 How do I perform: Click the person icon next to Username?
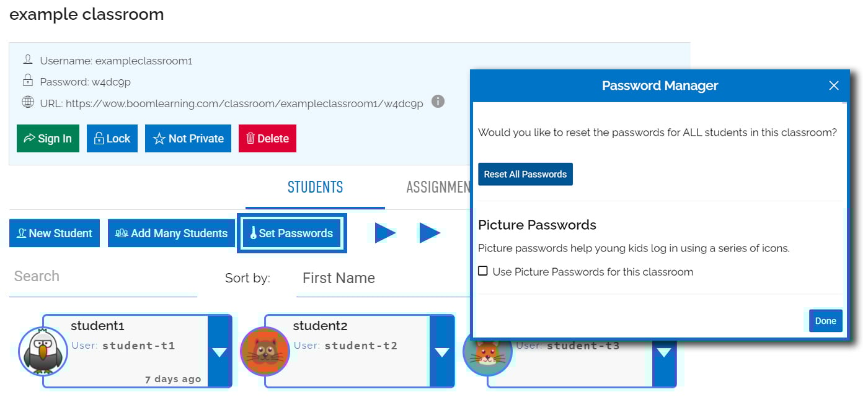[x=28, y=59]
